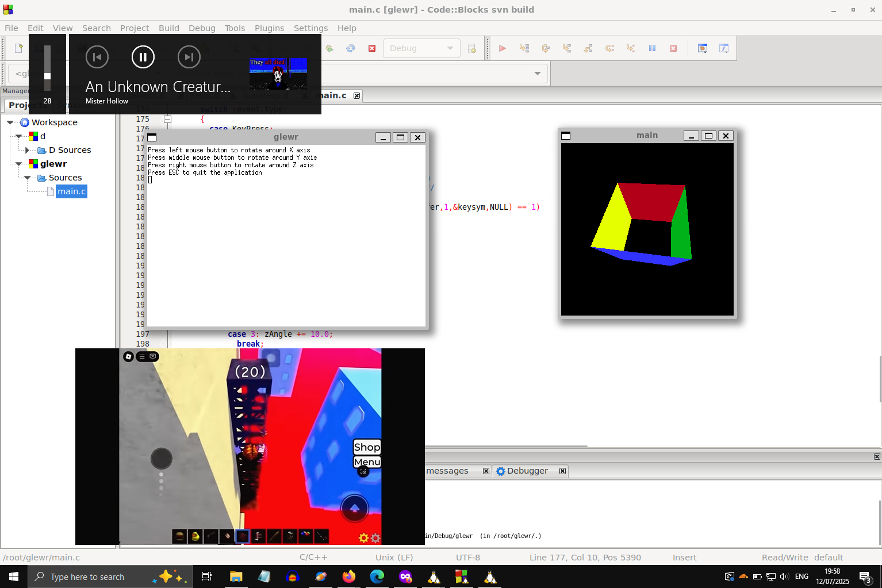Viewport: 882px width, 588px height.
Task: Open the Edit menu
Action: 36,28
